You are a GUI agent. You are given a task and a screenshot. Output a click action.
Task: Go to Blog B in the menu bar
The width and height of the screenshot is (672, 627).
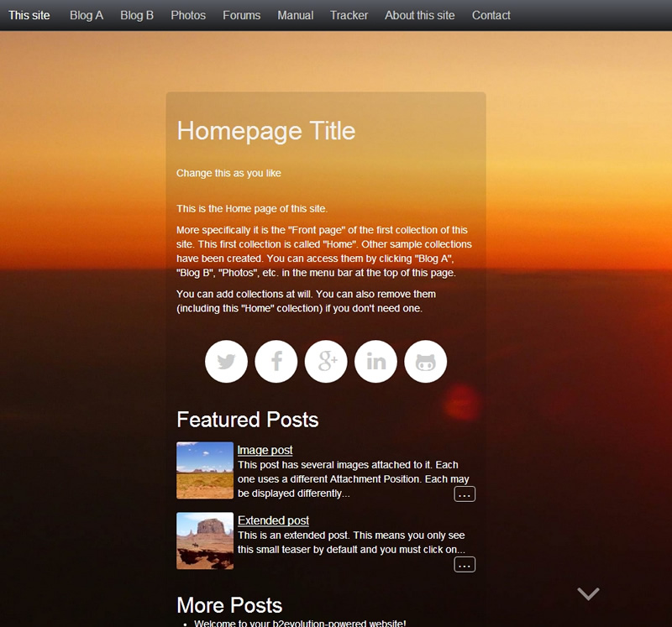(137, 15)
